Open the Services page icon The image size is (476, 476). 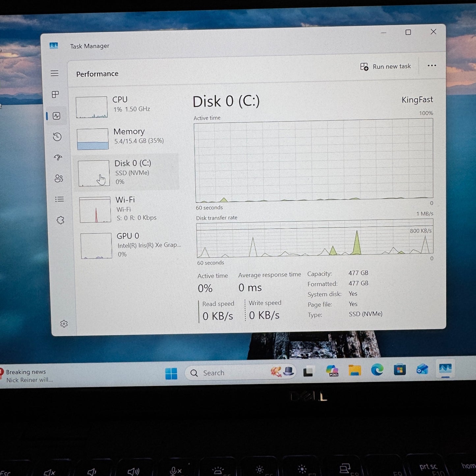click(60, 220)
